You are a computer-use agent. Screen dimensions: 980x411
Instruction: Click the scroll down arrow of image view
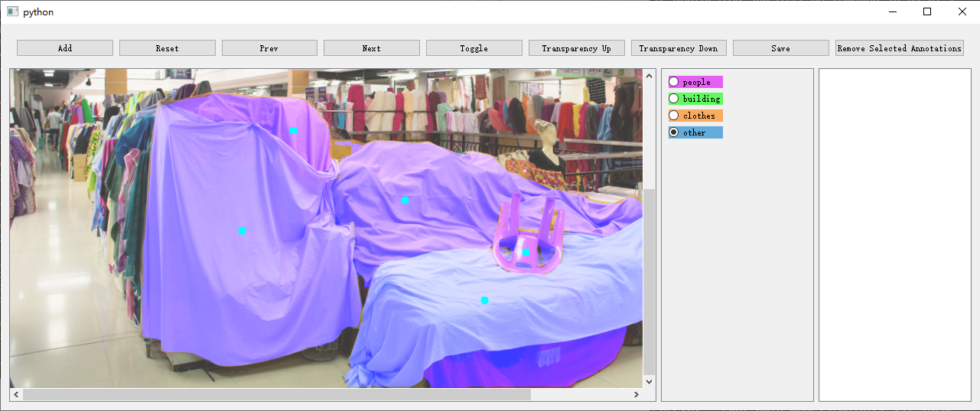650,381
